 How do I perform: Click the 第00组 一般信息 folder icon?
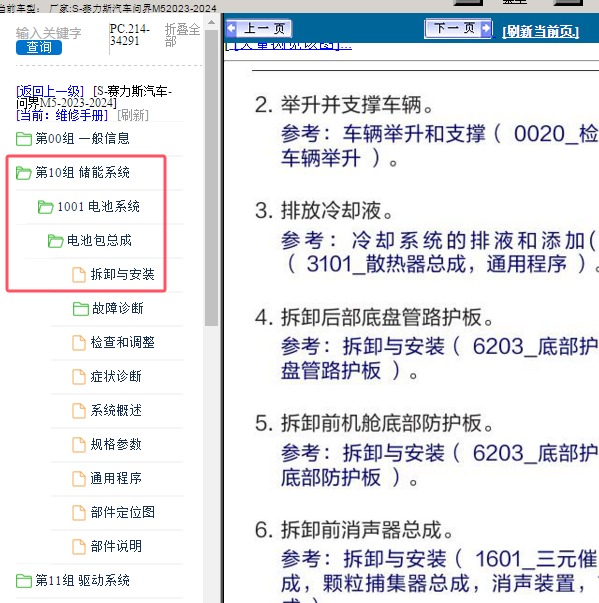click(24, 139)
